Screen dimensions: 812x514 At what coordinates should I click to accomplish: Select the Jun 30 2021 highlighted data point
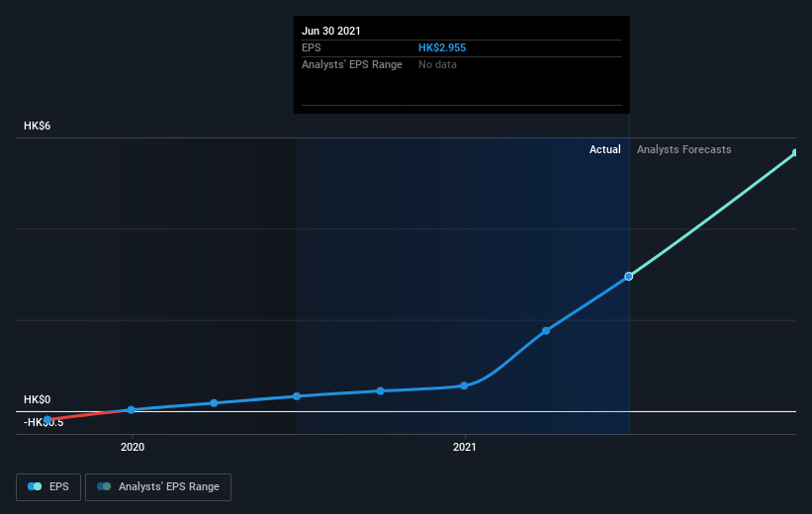tap(629, 277)
